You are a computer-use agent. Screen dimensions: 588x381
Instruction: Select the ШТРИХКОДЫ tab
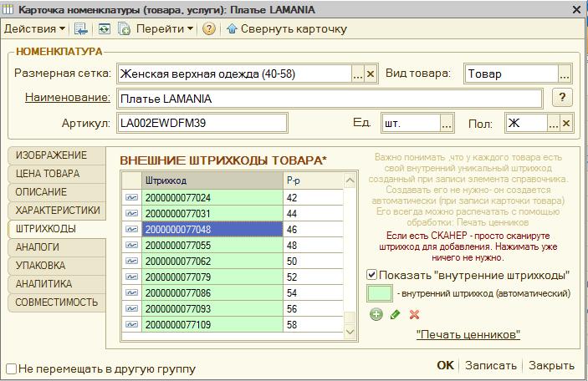(57, 229)
